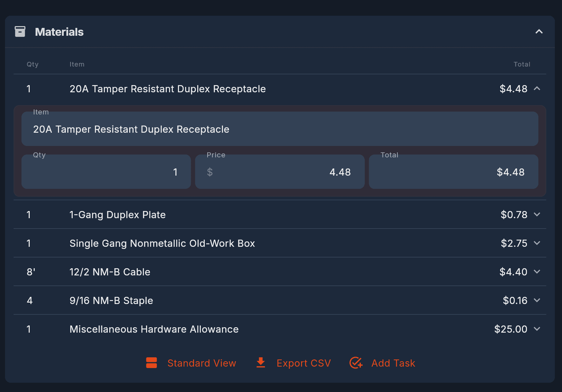Click the 1-Gang Duplex Plate item name

[118, 215]
